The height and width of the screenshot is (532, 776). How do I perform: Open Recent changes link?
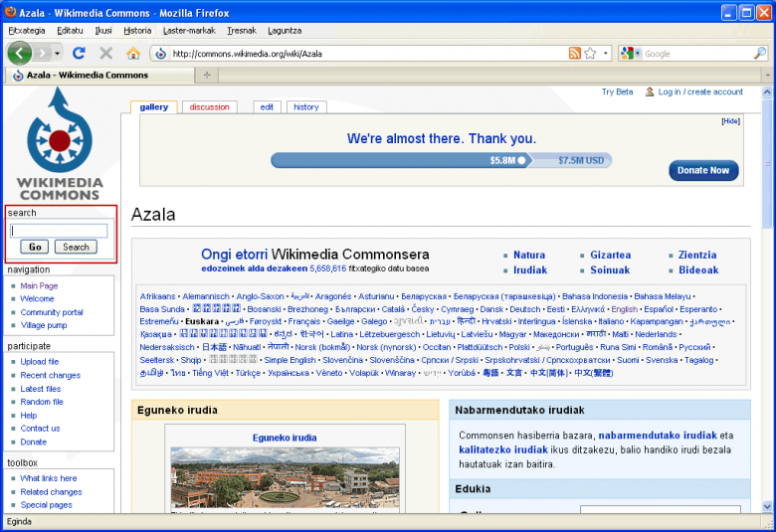(x=51, y=375)
